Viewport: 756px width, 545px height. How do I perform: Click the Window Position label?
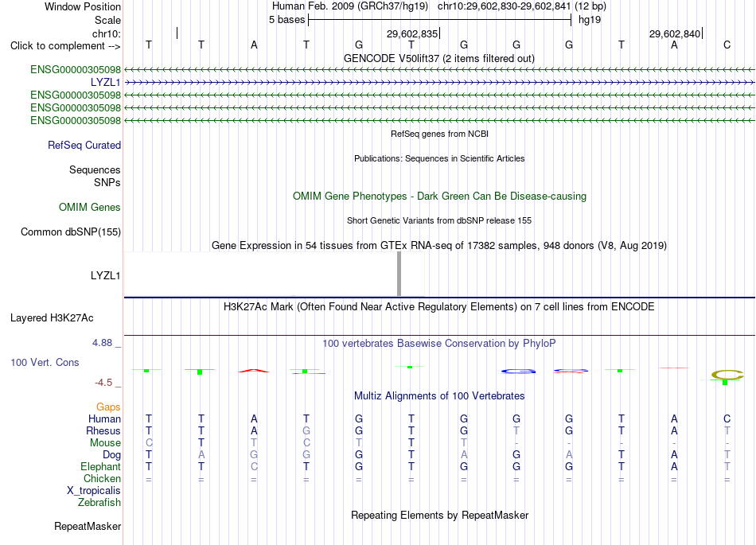[x=83, y=6]
